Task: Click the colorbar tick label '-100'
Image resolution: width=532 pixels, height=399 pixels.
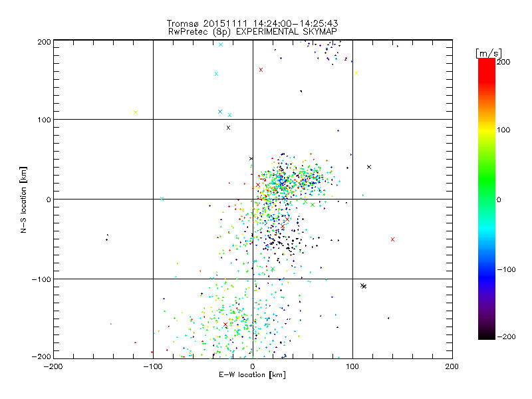Action: pyautogui.click(x=506, y=269)
